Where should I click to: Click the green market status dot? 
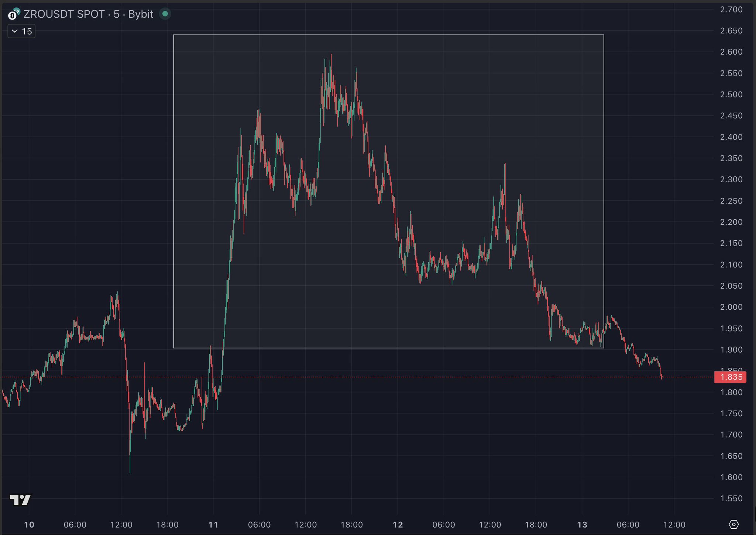pos(165,14)
